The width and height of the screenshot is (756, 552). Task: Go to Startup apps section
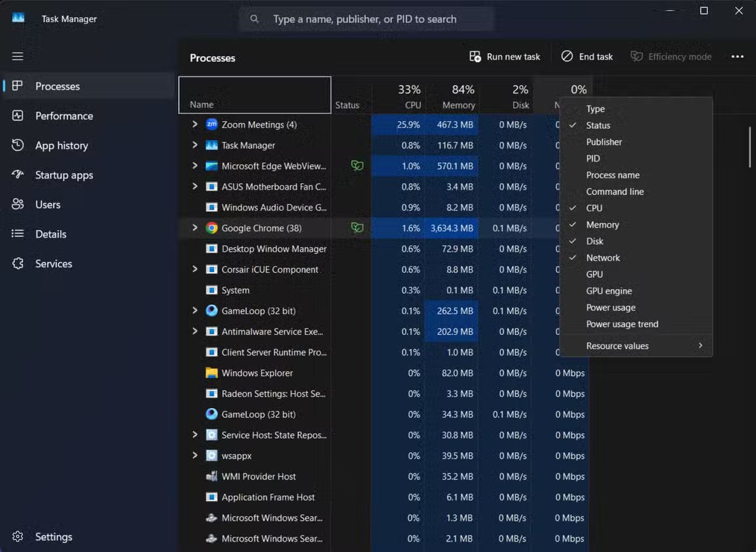coord(63,175)
